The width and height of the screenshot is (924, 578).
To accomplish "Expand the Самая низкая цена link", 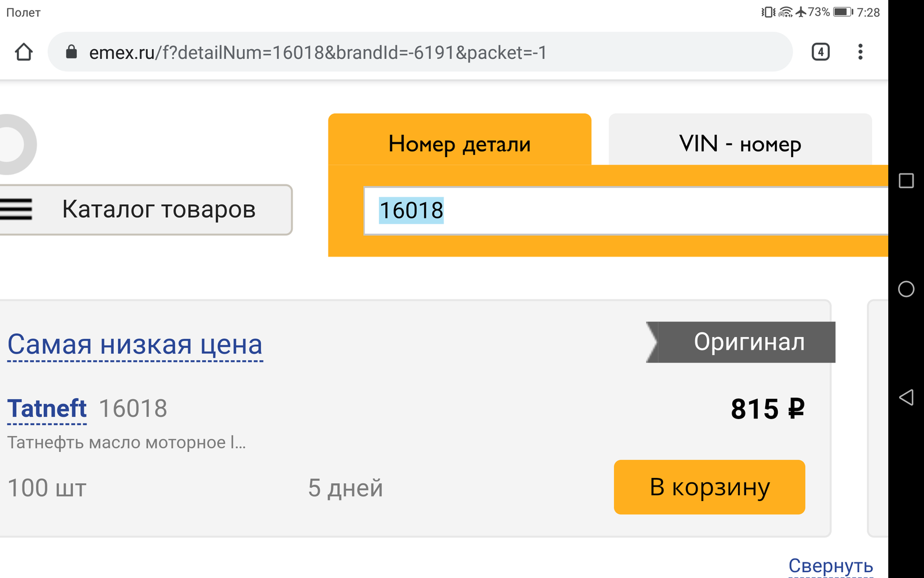I will click(x=135, y=345).
